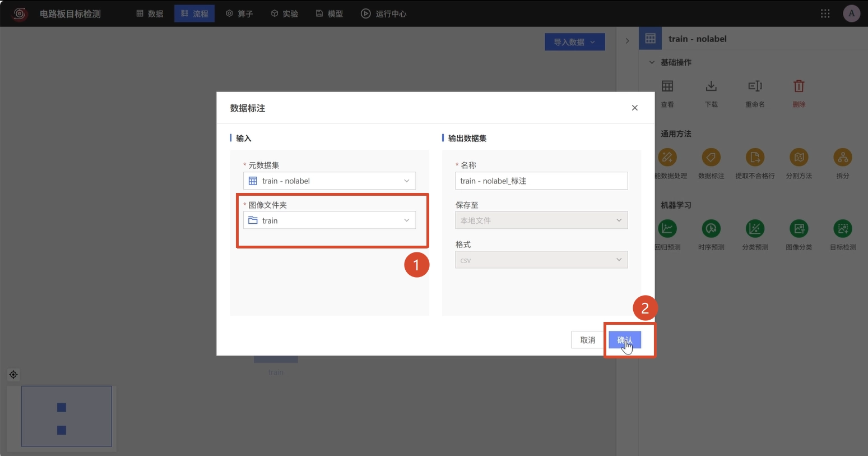Open the 导入数据 dropdown button
This screenshot has height=456, width=868.
[x=575, y=42]
